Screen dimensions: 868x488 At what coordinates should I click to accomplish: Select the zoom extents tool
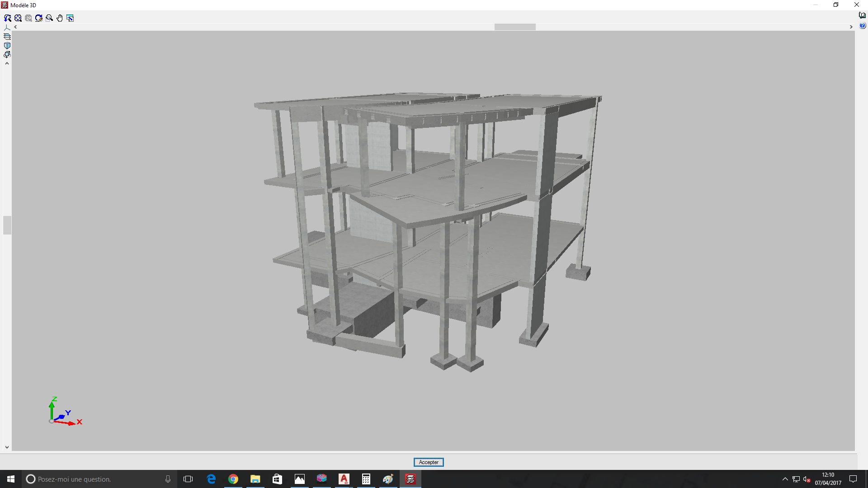(x=18, y=18)
